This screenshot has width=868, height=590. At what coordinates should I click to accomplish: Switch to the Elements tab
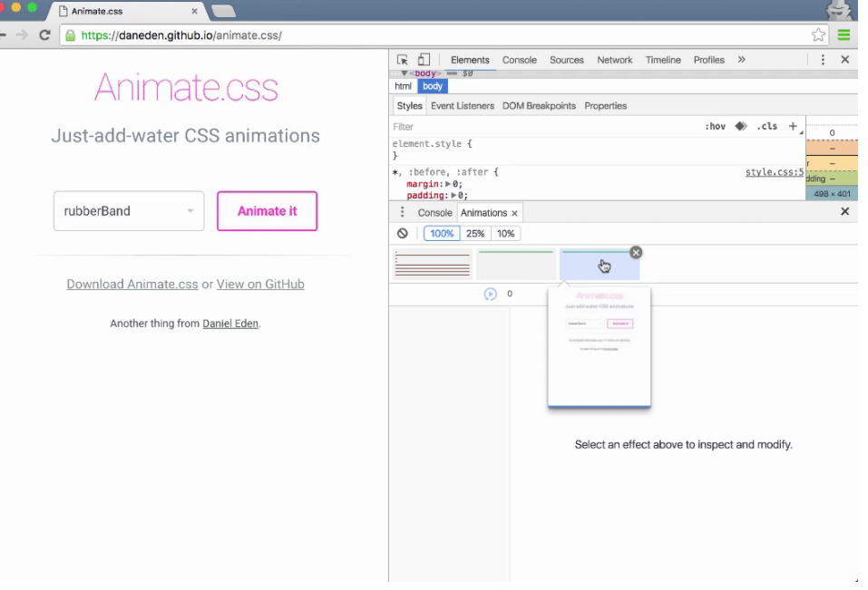[470, 60]
